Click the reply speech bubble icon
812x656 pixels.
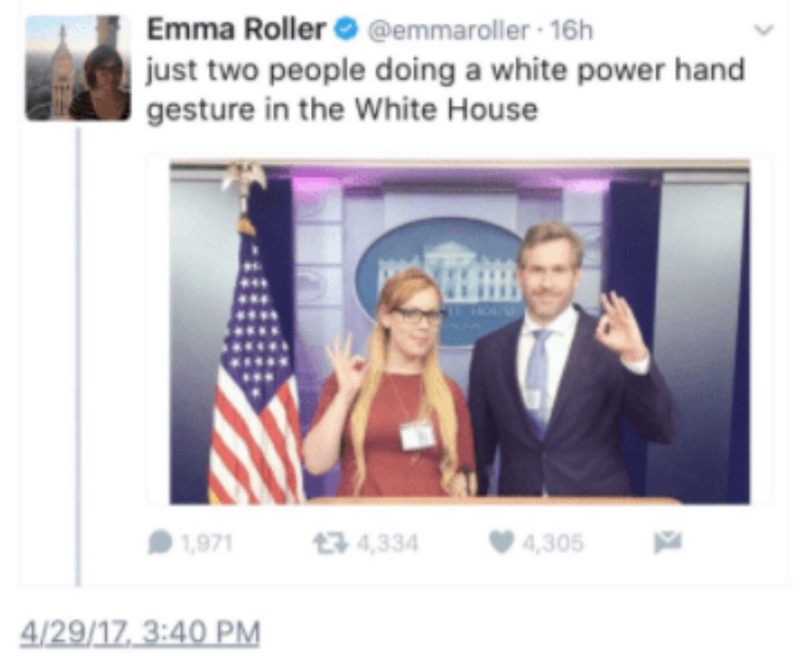pyautogui.click(x=159, y=542)
